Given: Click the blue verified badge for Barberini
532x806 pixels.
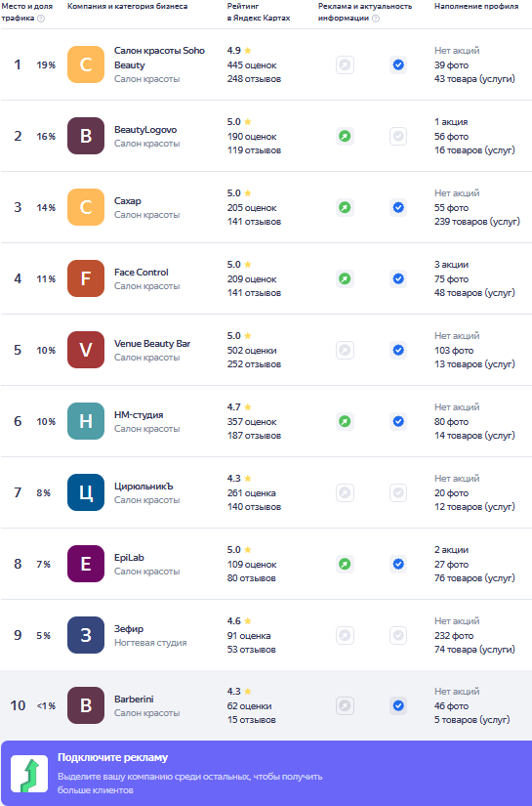Looking at the screenshot, I should click(398, 705).
